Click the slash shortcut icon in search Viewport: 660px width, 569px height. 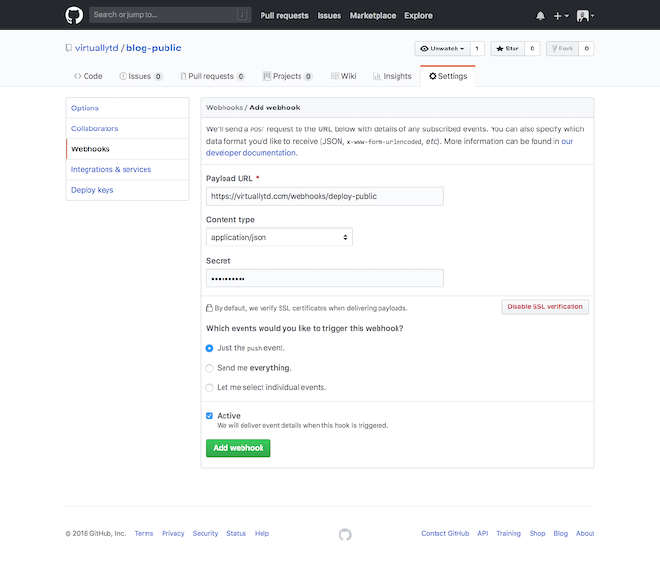tap(242, 15)
